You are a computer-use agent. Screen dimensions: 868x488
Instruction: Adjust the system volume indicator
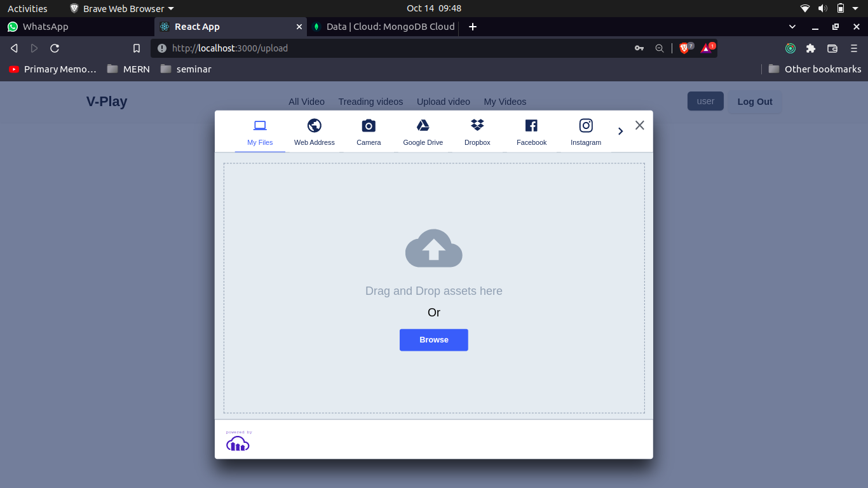(x=823, y=8)
